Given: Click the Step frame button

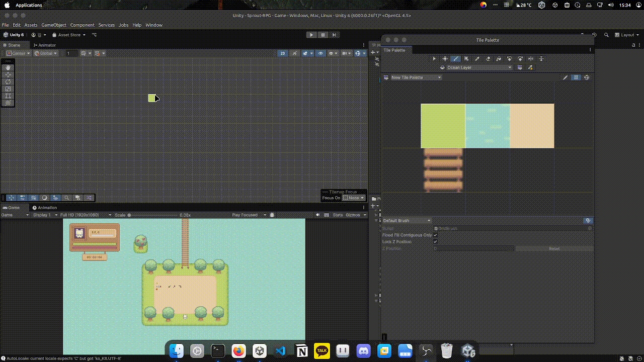Looking at the screenshot, I should point(334,35).
